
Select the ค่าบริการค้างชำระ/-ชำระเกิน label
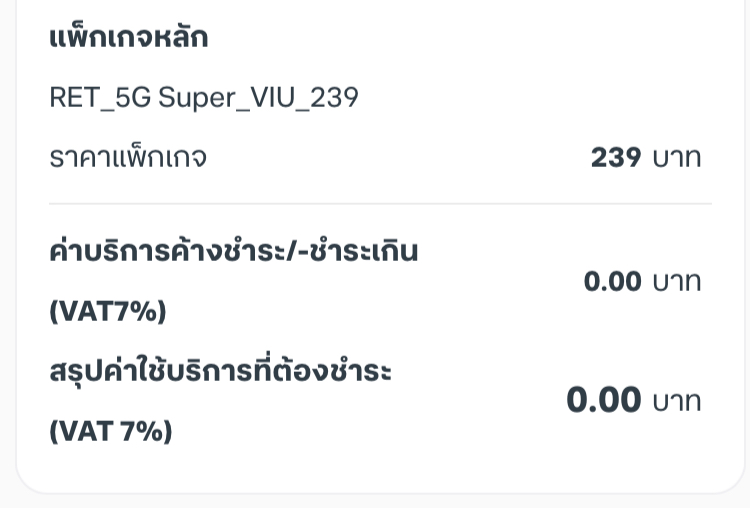[x=233, y=252]
